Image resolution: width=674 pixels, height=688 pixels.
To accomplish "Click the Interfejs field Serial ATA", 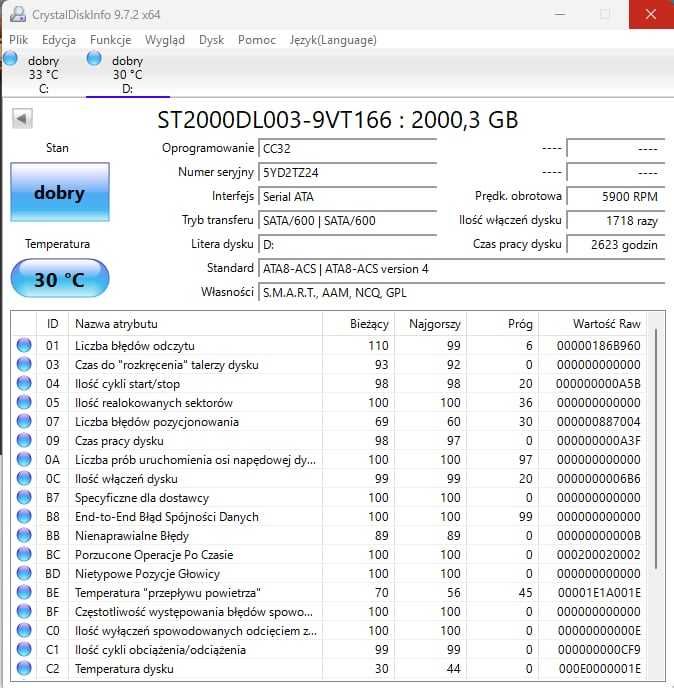I will pyautogui.click(x=348, y=197).
